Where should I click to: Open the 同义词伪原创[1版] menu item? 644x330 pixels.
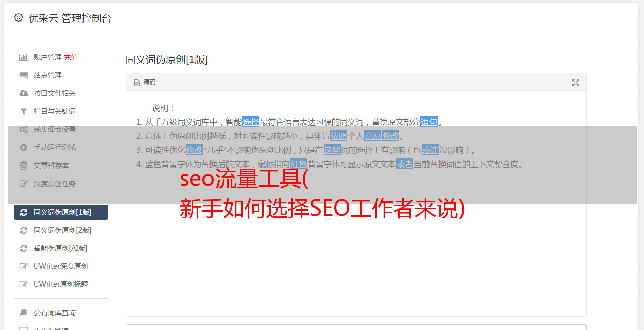pyautogui.click(x=61, y=212)
